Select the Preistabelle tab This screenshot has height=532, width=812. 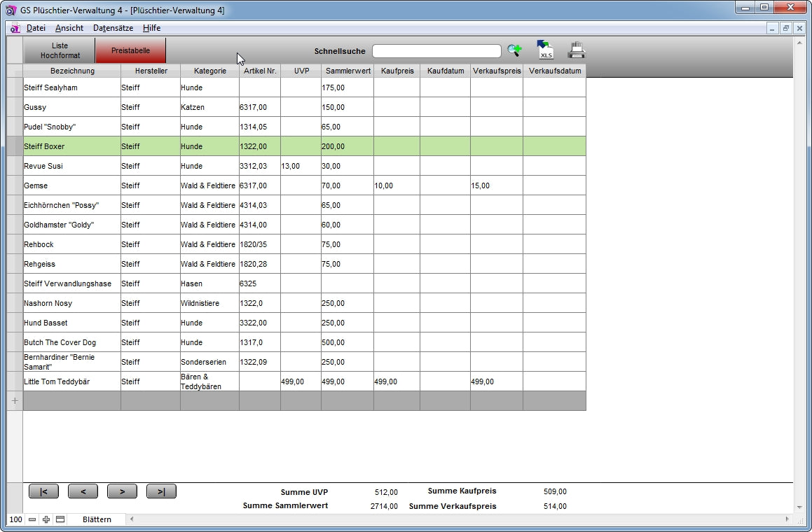[130, 50]
